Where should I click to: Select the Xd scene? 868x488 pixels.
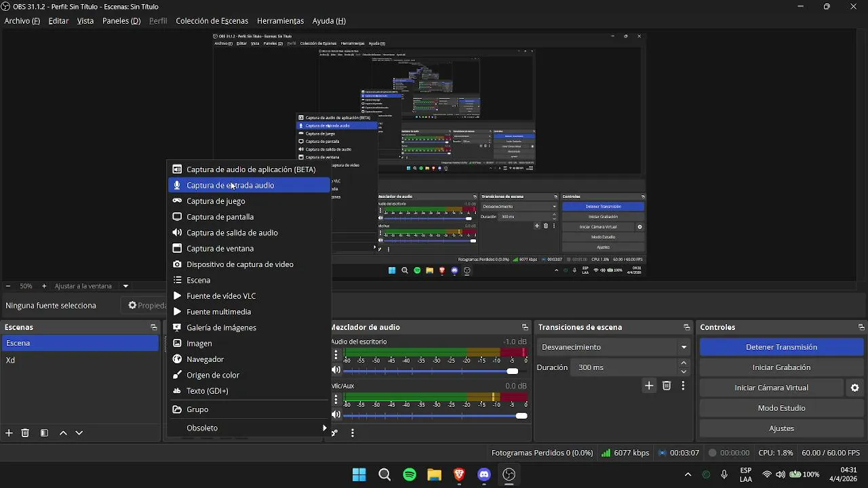79,360
